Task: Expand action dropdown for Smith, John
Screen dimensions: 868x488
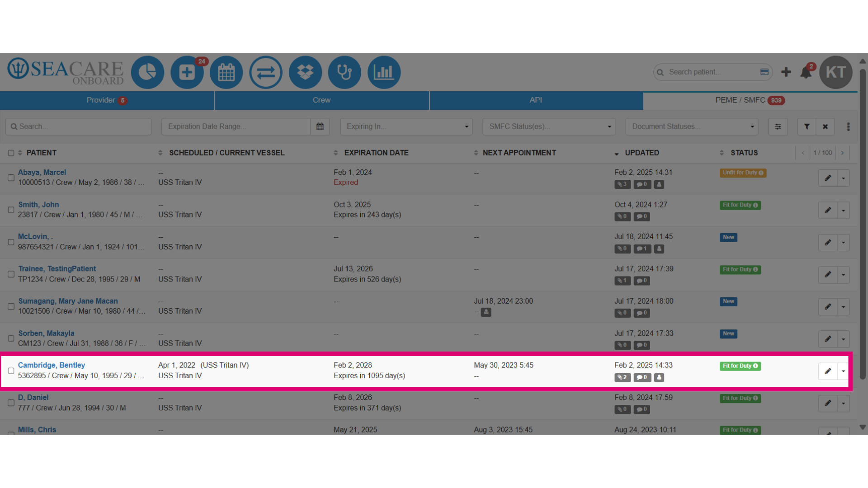Action: point(844,210)
